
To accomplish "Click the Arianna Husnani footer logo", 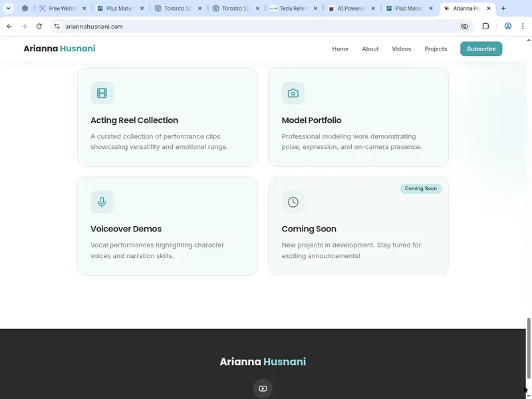I will click(x=263, y=362).
